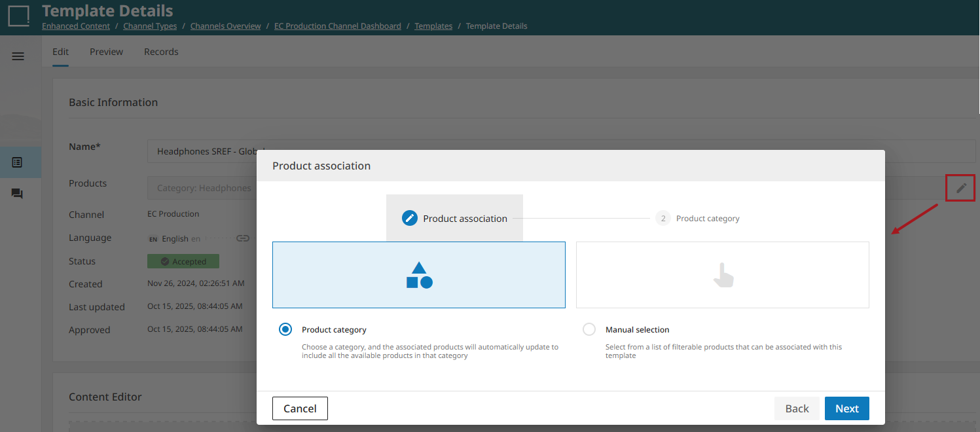980x432 pixels.
Task: Click the Product category shapes card
Action: pyautogui.click(x=418, y=275)
